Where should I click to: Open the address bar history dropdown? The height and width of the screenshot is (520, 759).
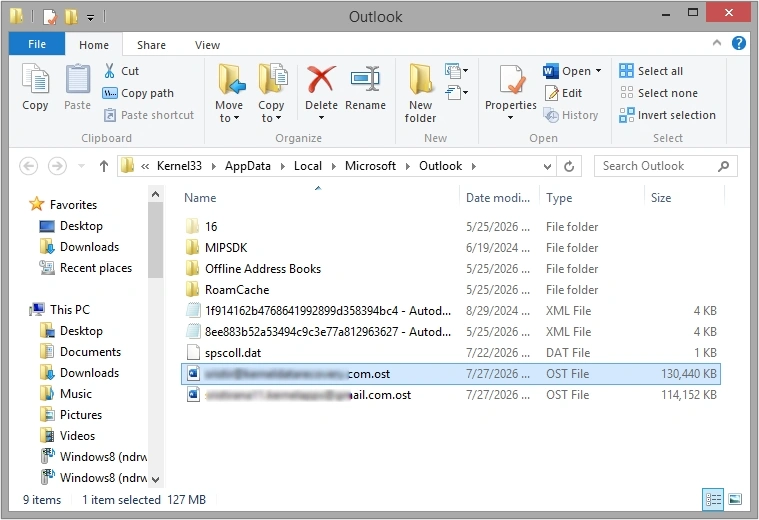[x=547, y=167]
